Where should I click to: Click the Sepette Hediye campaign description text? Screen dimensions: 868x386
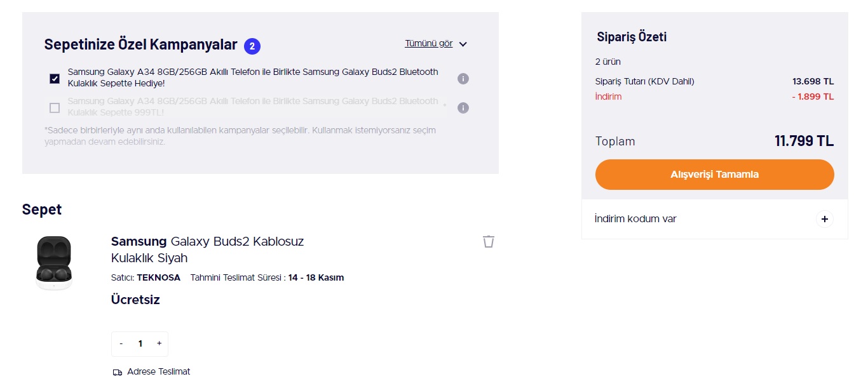point(253,77)
